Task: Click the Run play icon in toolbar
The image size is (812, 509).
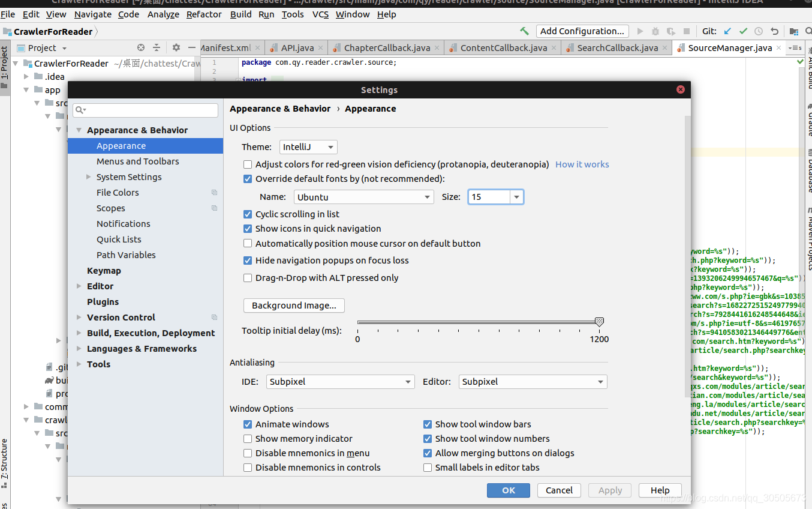Action: point(640,31)
